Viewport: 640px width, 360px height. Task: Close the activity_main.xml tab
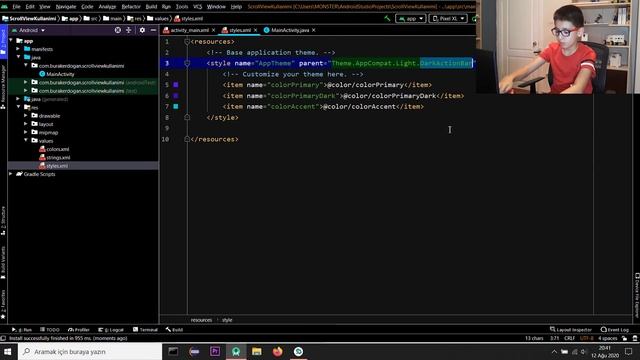click(213, 30)
